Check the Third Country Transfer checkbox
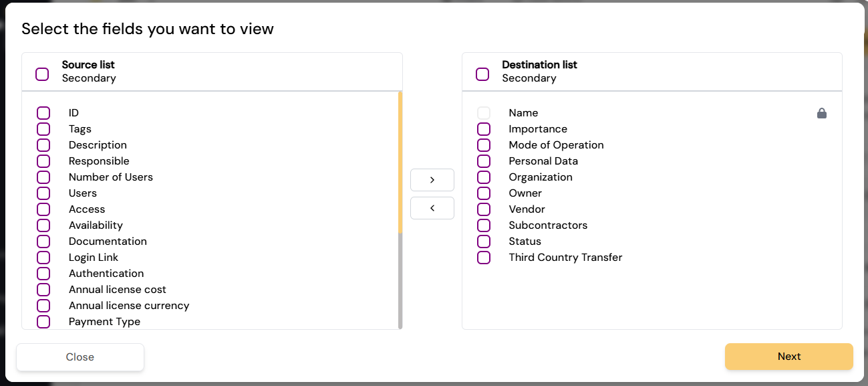 (484, 258)
